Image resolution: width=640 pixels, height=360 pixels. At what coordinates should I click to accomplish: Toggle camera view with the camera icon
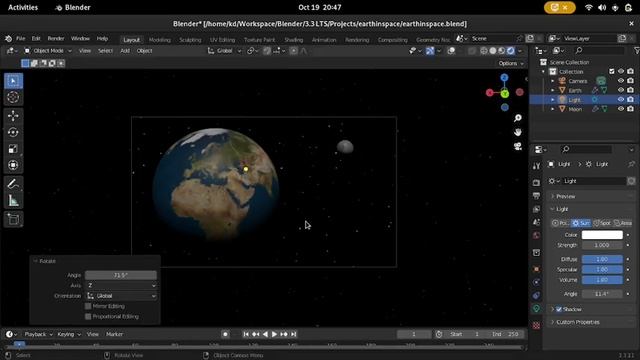[518, 146]
